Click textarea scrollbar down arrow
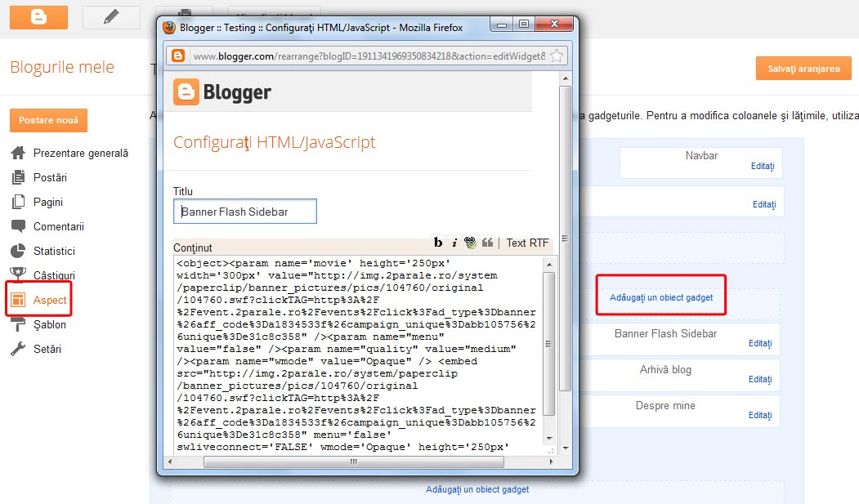Screen dimensions: 859x504 [549, 439]
